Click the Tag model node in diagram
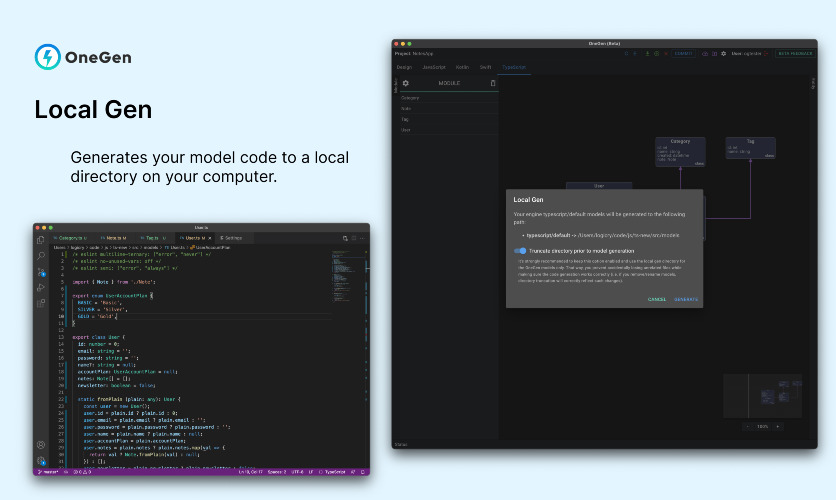The width and height of the screenshot is (836, 500). pos(750,149)
